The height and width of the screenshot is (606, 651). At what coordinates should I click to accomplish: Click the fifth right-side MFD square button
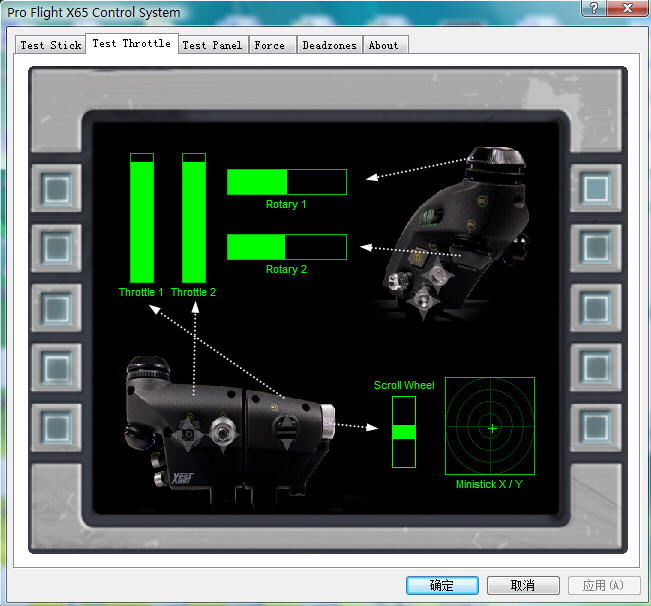tap(596, 428)
